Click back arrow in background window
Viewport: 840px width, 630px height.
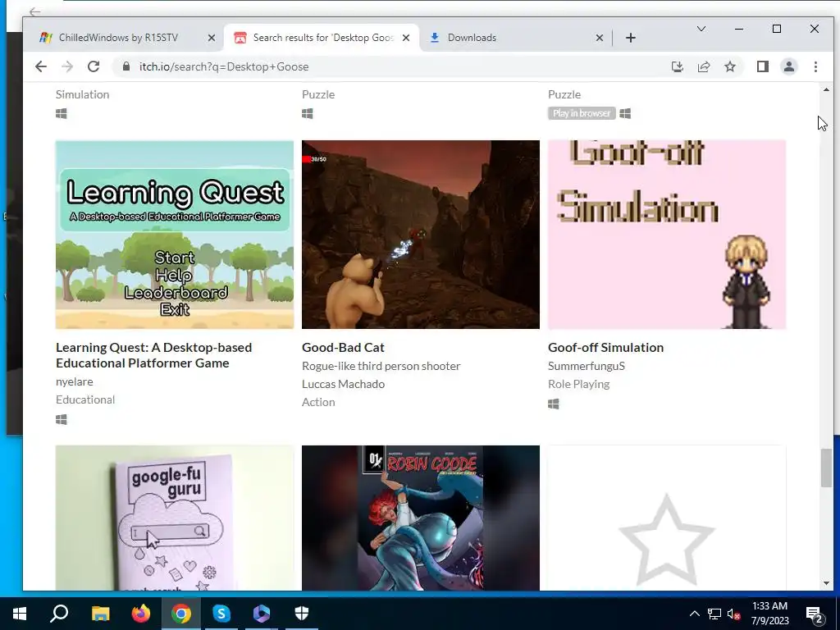click(x=34, y=11)
